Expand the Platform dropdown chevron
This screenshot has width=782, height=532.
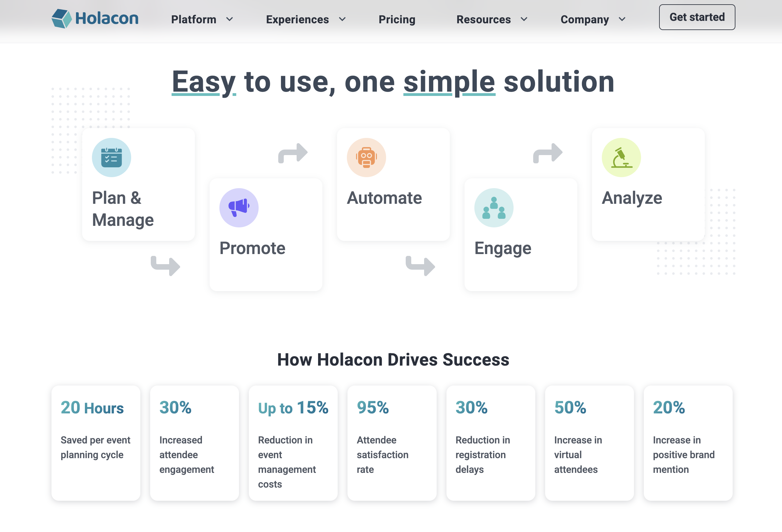tap(230, 20)
